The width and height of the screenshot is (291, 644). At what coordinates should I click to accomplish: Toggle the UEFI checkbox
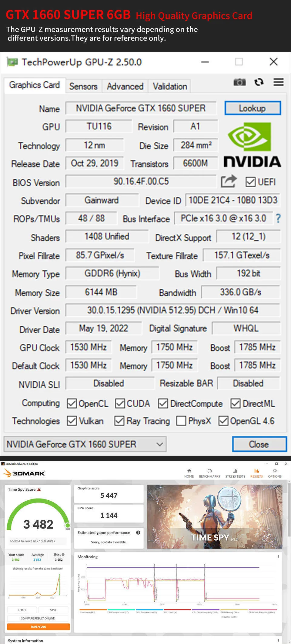250,182
